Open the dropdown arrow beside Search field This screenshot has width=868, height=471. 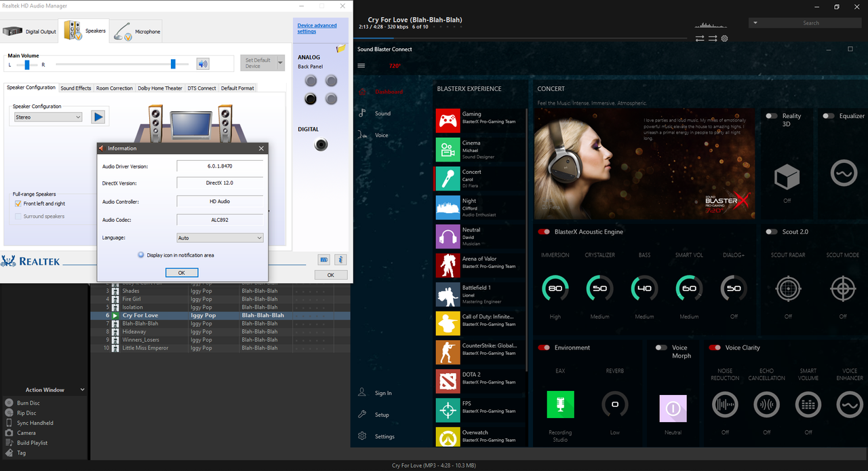coord(755,23)
